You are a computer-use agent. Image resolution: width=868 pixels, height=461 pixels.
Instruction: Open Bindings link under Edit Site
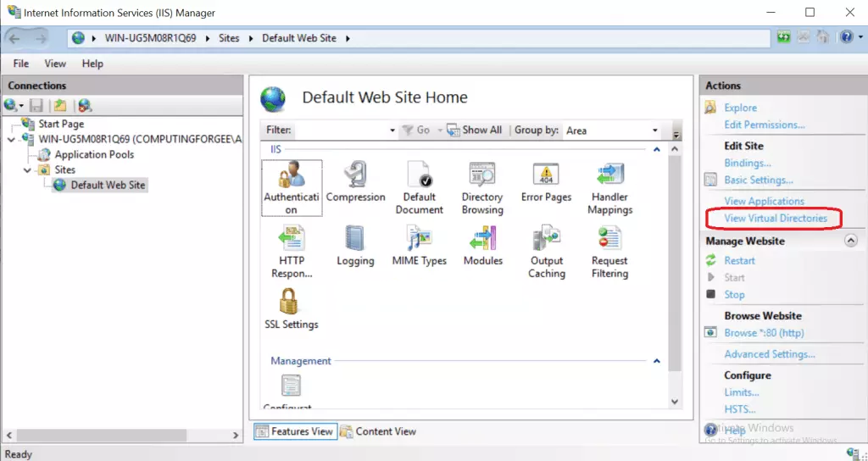[x=748, y=163]
